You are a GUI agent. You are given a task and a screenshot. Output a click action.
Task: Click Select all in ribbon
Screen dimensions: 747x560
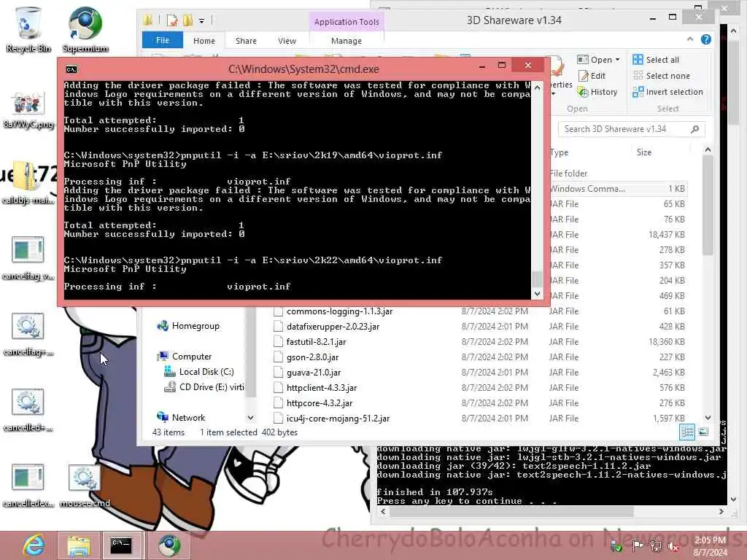[656, 60]
